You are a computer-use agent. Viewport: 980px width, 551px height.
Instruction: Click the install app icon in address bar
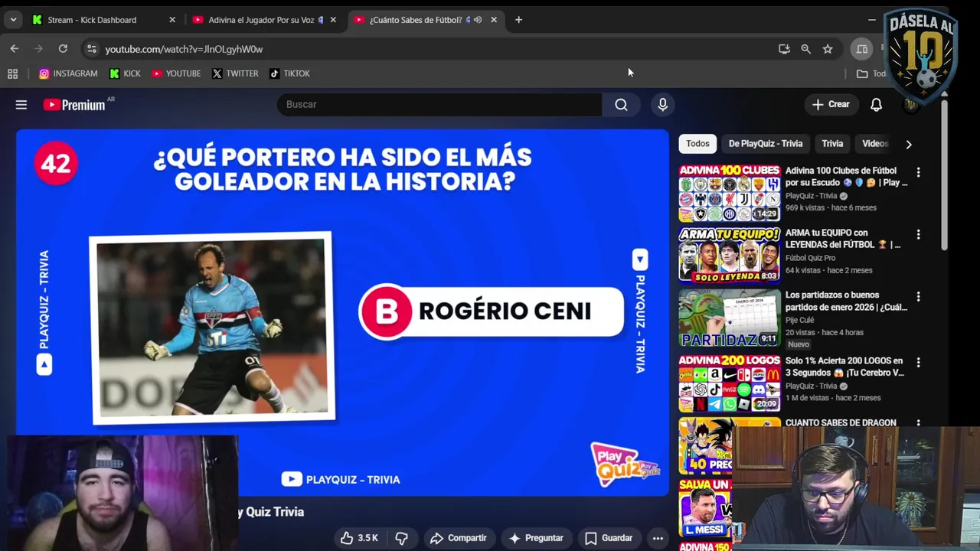click(x=784, y=49)
